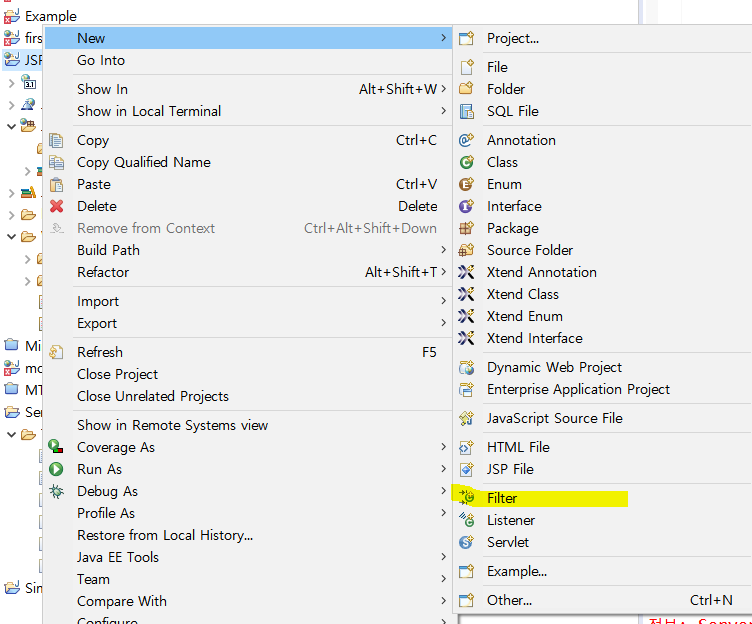Click the New File icon
Viewport: 752px width, 624px height.
[467, 67]
